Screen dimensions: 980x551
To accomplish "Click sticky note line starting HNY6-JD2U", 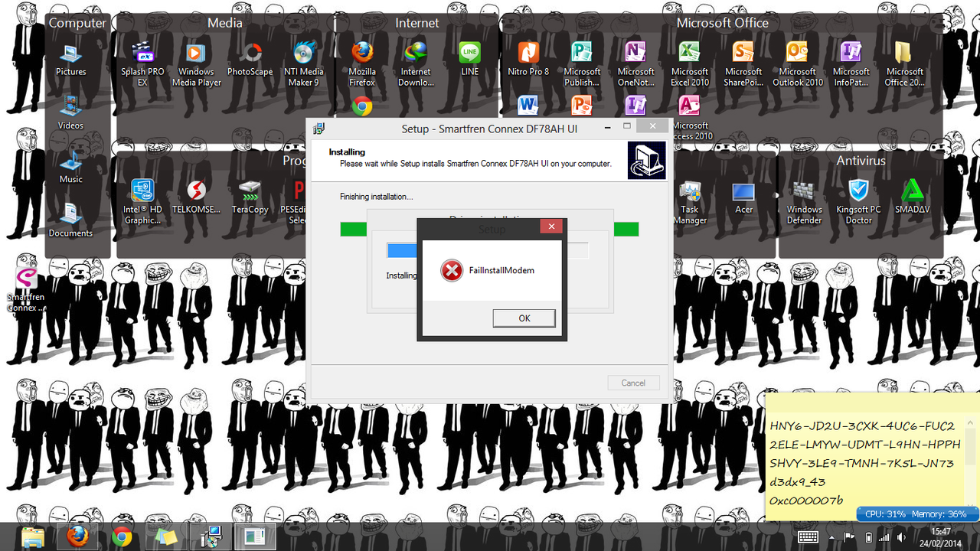I will pyautogui.click(x=862, y=425).
